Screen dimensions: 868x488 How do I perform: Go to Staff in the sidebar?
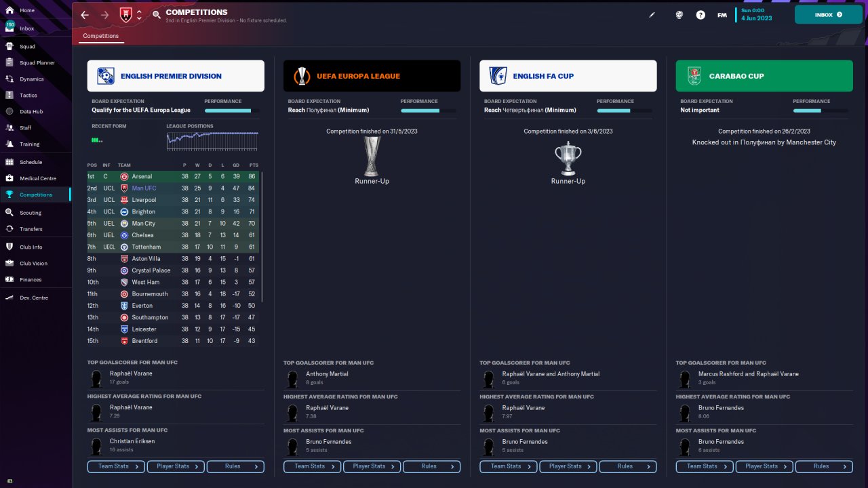35,128
